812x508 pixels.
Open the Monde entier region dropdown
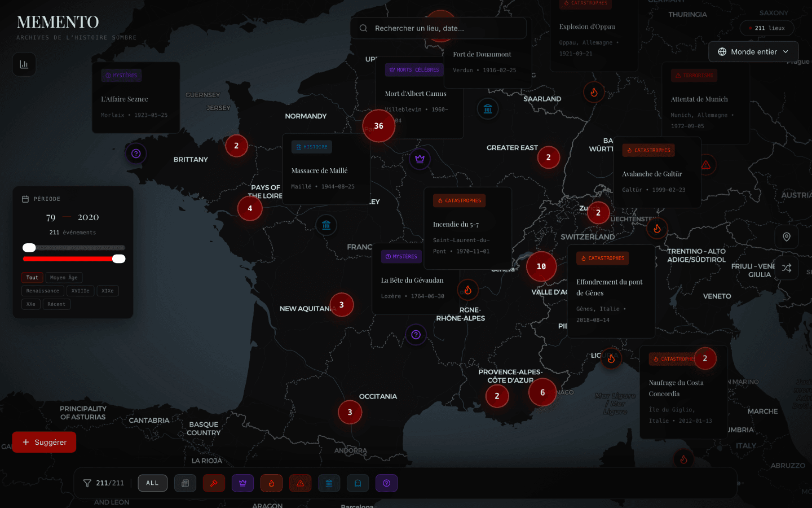pos(753,52)
